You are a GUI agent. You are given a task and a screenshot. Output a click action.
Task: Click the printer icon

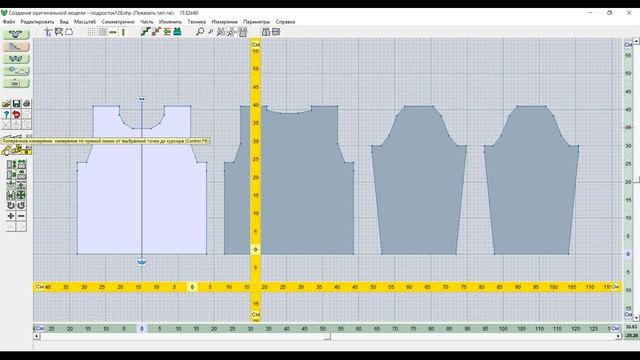click(27, 104)
